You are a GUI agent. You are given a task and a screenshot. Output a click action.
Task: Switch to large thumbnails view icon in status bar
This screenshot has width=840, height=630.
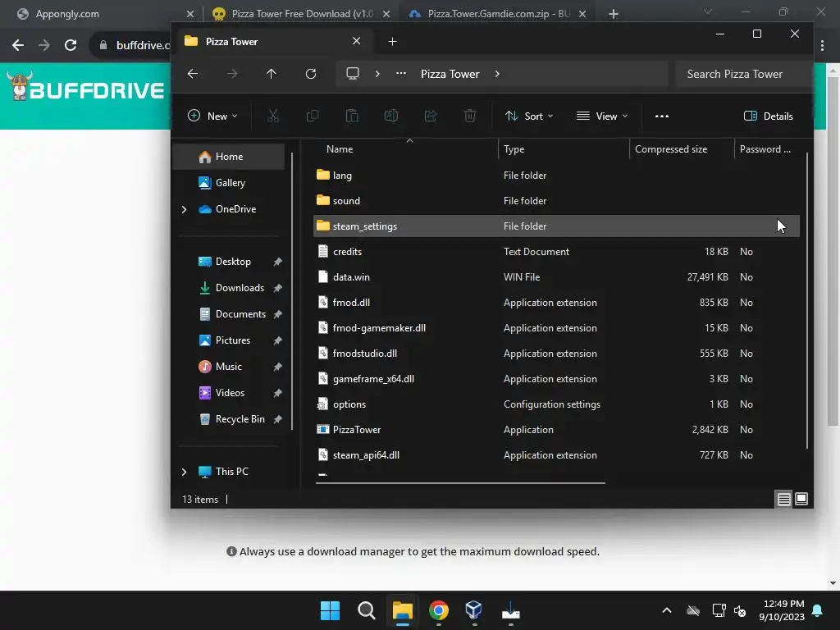click(x=801, y=500)
